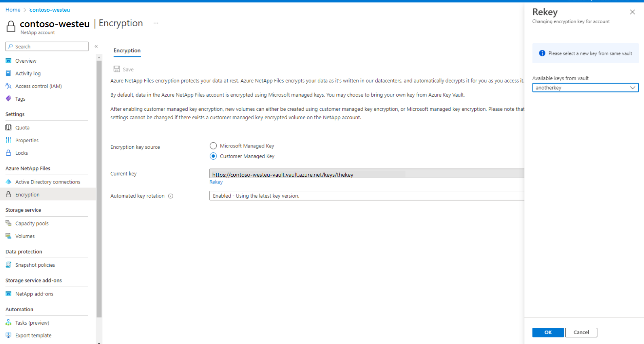Click the Overview icon in sidebar
Image resolution: width=644 pixels, height=344 pixels.
coord(8,61)
